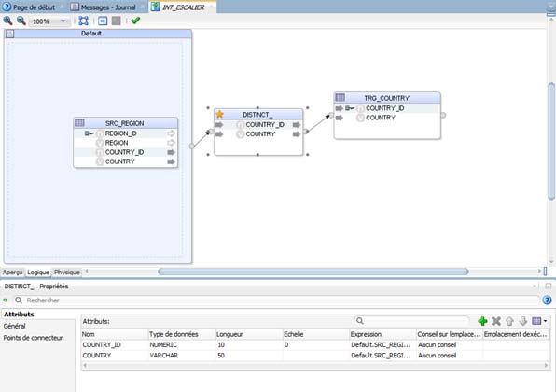The width and height of the screenshot is (556, 392).
Task: Open the Logique view tab
Action: 38,273
